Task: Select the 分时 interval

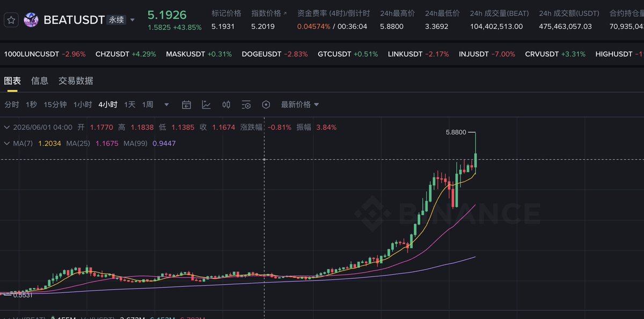Action: pyautogui.click(x=12, y=105)
